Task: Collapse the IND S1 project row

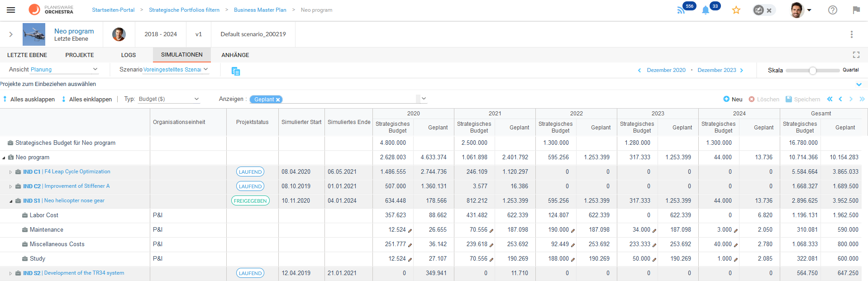Action: click(11, 201)
